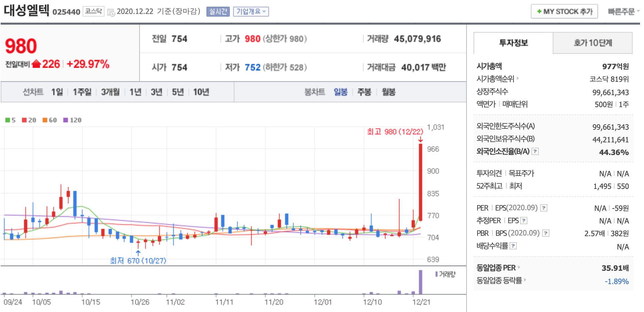644x312 pixels.
Task: Click the help icon next to 배당수익률
Action: tap(513, 246)
